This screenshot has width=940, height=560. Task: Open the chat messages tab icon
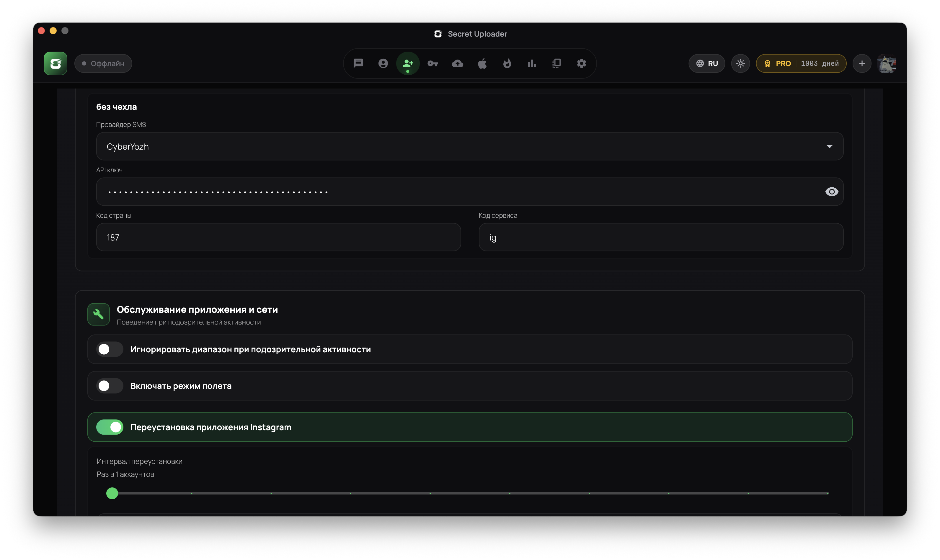point(358,63)
